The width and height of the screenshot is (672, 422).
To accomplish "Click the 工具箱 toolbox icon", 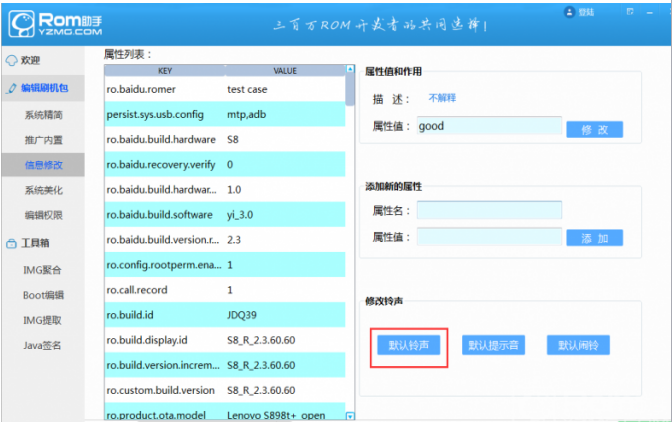I will [12, 243].
